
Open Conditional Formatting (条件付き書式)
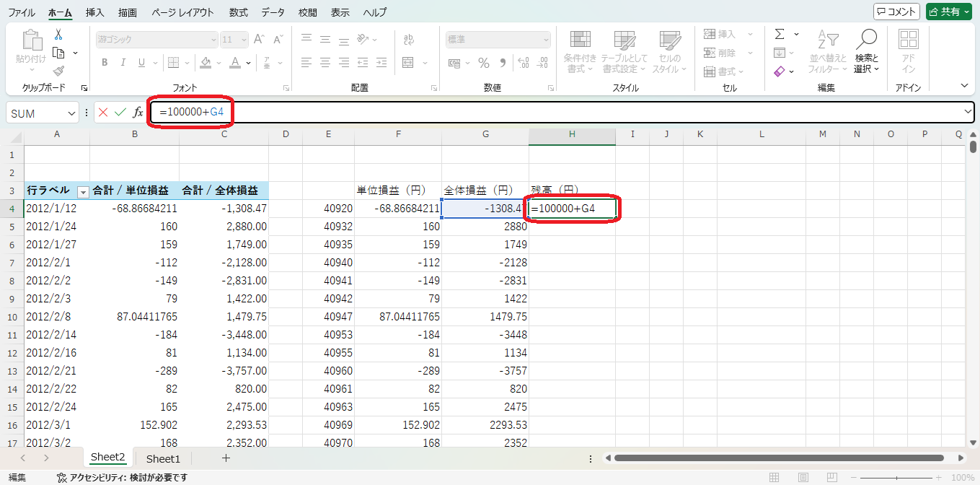[x=580, y=51]
